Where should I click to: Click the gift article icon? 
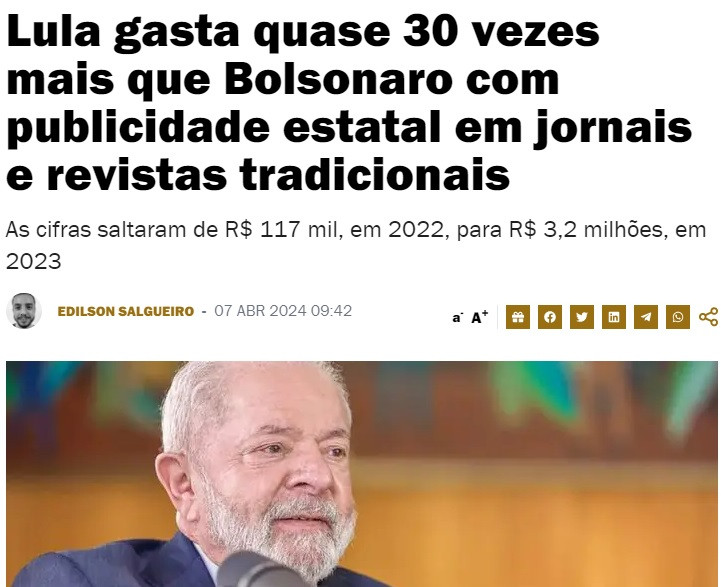point(518,317)
